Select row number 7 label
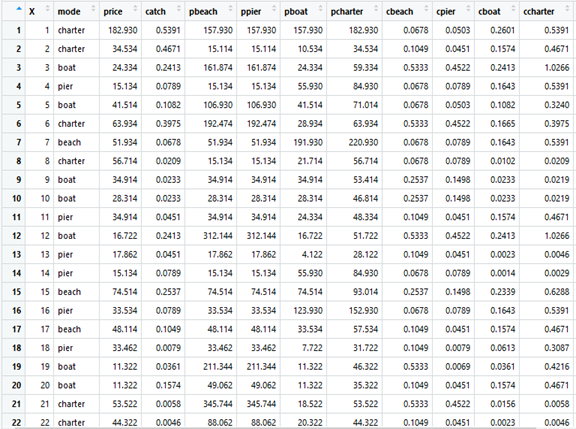The image size is (576, 429). click(19, 142)
